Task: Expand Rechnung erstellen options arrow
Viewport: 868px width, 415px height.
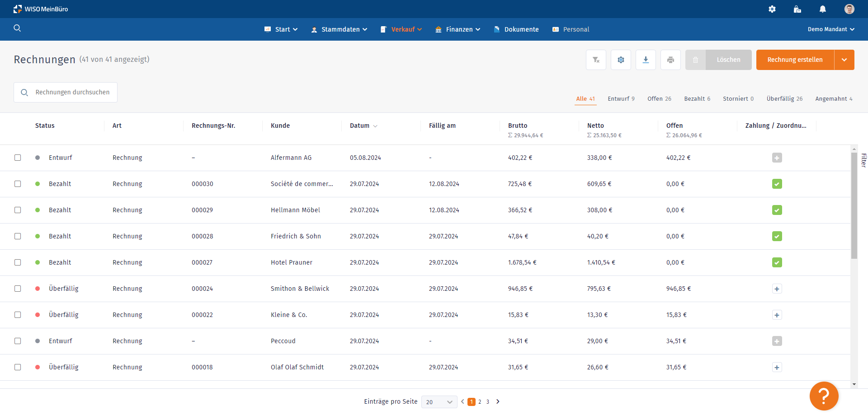Action: point(844,60)
